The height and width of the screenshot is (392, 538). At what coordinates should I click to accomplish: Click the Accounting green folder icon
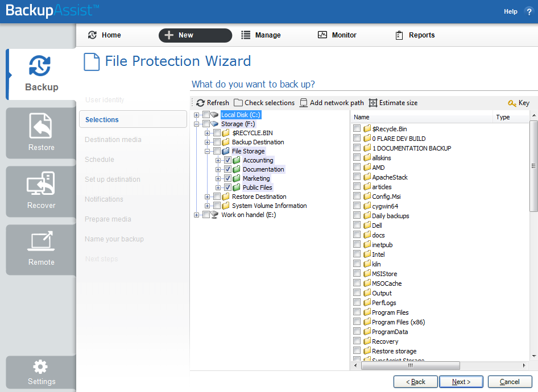[x=237, y=160]
